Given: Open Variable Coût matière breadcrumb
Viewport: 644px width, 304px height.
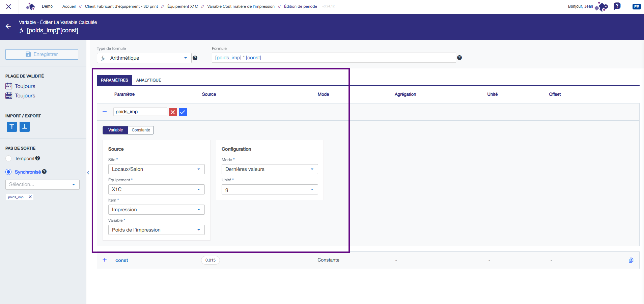Looking at the screenshot, I should tap(241, 6).
